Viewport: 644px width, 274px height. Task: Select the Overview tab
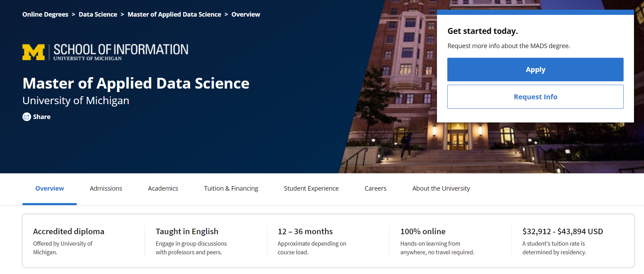click(x=49, y=189)
